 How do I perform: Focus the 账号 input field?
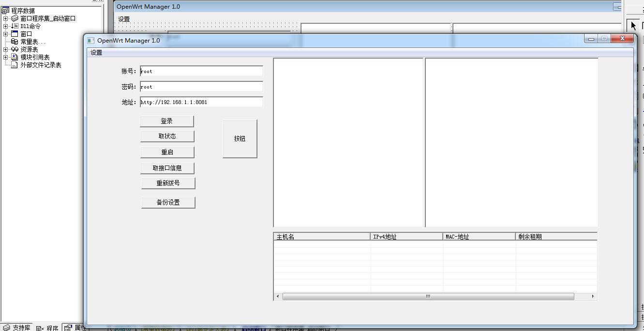click(x=201, y=71)
